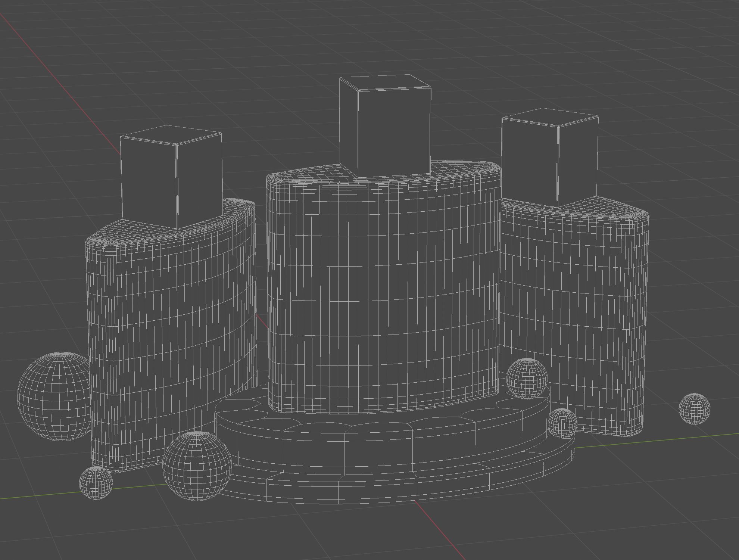
Task: Select the sphere resting on the top platform
Action: point(527,379)
